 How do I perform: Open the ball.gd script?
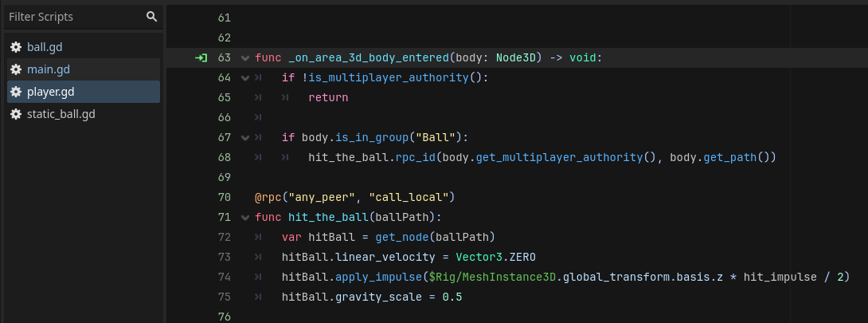[x=45, y=47]
